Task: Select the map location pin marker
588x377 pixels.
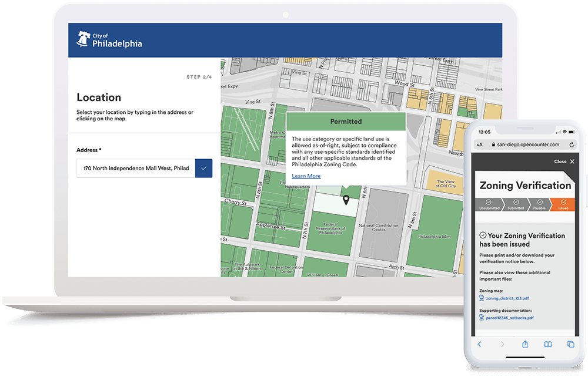Action: click(x=346, y=200)
